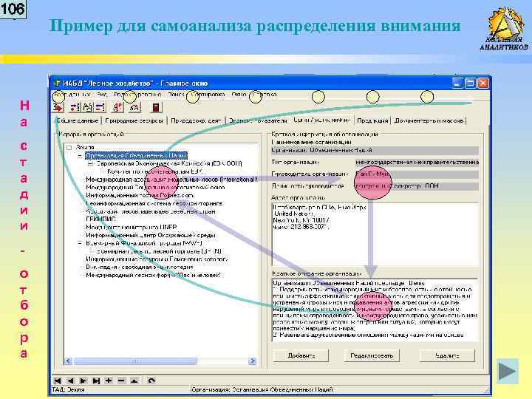Select 'Информационный Центр Окружающей среды' item
Image resolution: width=532 pixels, height=399 pixels.
[150, 236]
